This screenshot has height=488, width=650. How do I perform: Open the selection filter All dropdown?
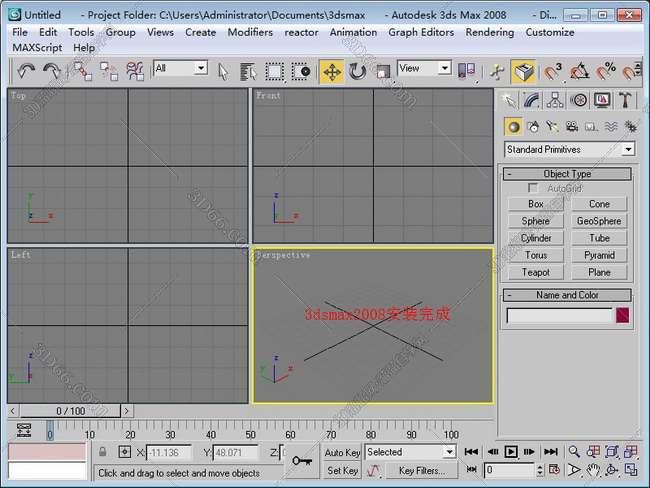click(180, 68)
